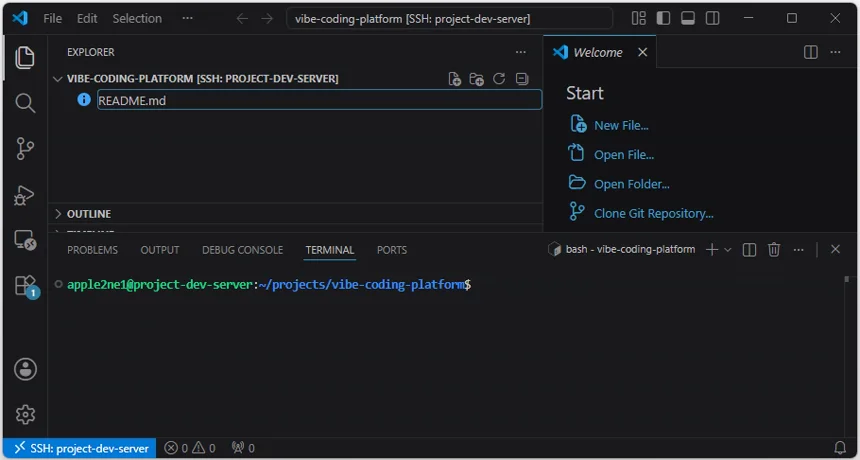Switch to the TERMINAL tab

click(330, 250)
